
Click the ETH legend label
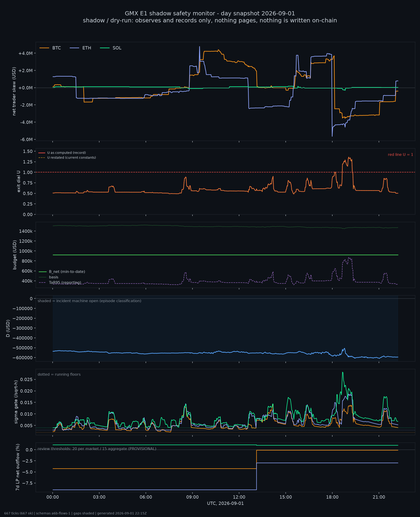(87, 48)
